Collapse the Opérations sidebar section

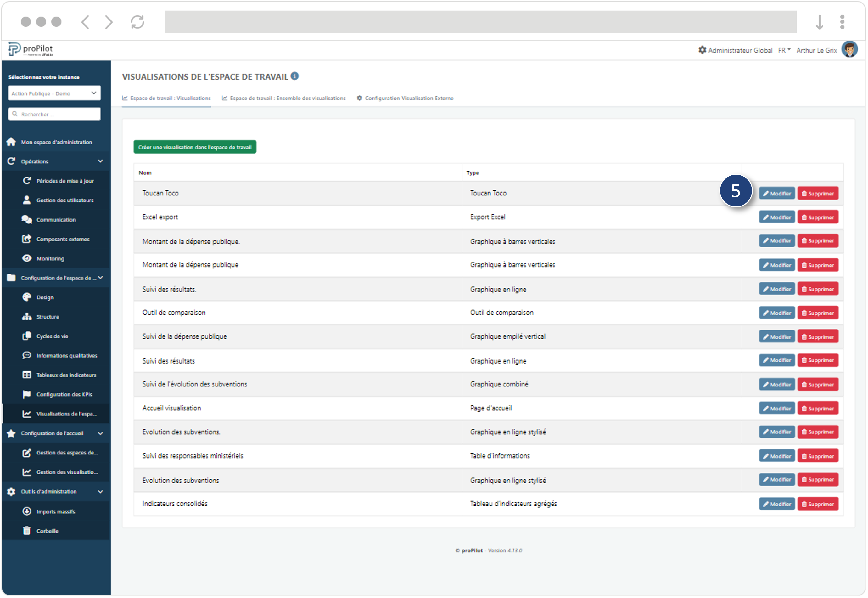(100, 161)
